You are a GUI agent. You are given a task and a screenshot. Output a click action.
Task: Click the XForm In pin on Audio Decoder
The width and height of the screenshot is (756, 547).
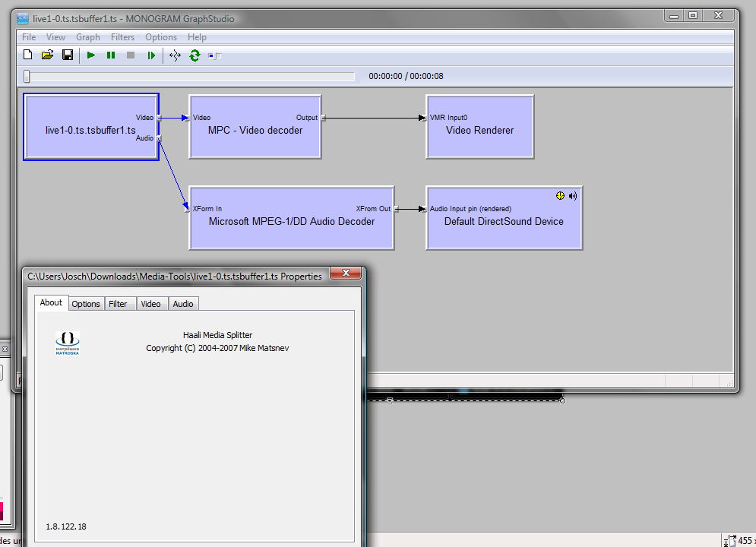pyautogui.click(x=188, y=209)
